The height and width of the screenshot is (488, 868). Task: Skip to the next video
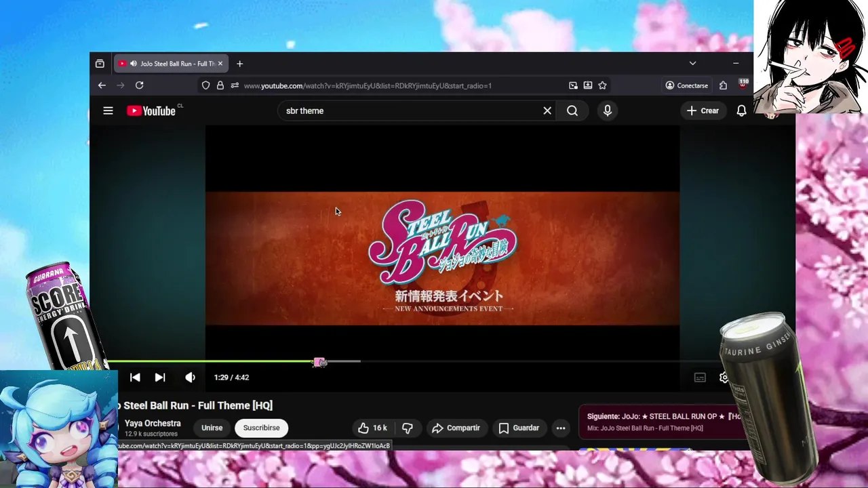[x=160, y=378]
